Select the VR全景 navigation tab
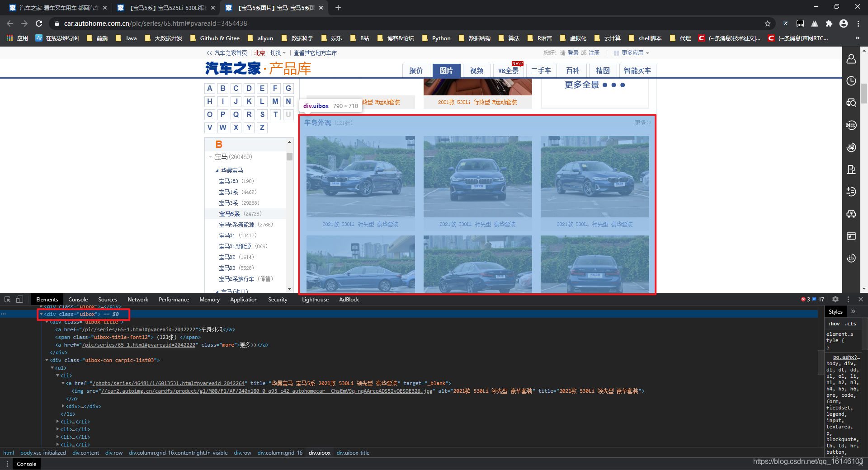This screenshot has height=470, width=868. click(509, 70)
